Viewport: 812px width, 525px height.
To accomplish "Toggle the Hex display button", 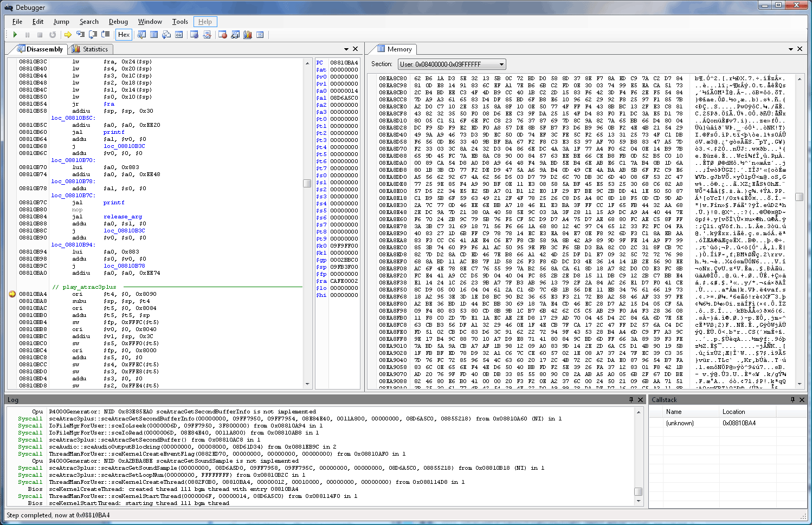I will coord(124,35).
